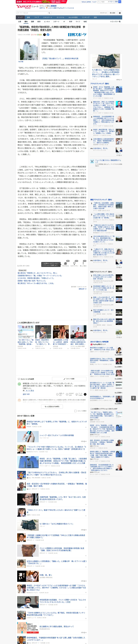Screen dimensions: 138x644
Task: Toggle コメント非表示 checkbox
Action: (75, 411)
